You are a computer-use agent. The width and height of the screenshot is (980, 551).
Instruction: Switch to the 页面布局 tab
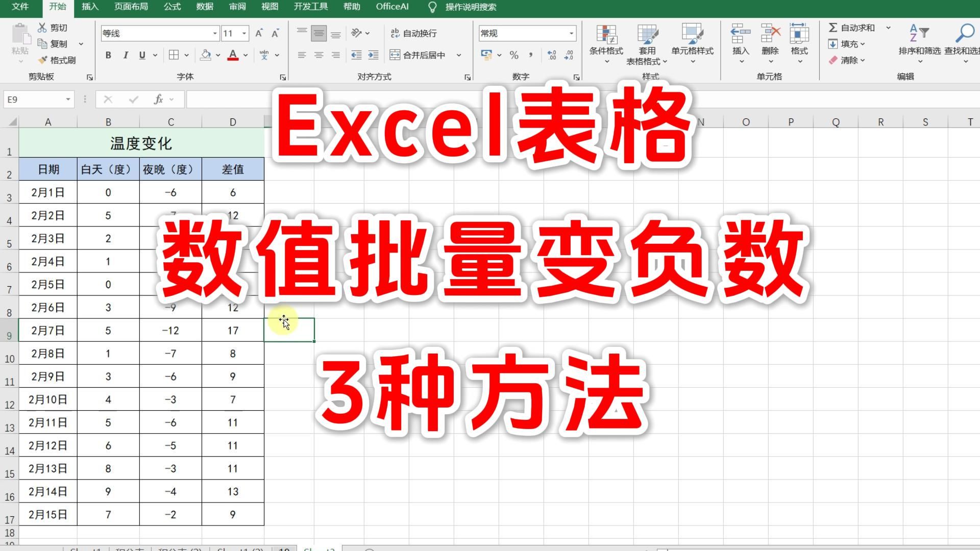pyautogui.click(x=131, y=7)
